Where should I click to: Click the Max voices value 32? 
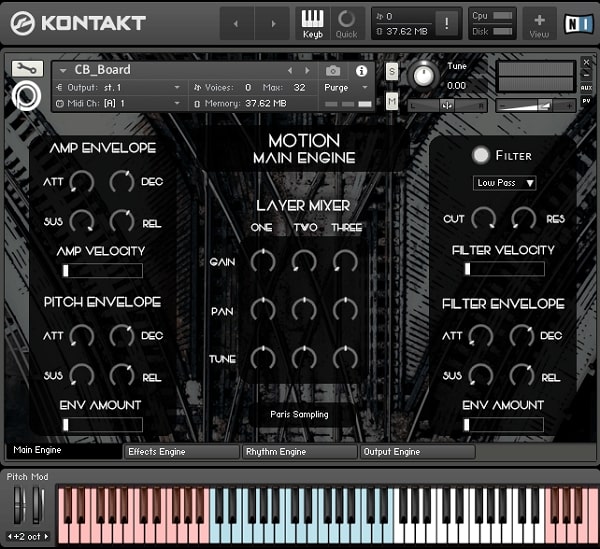click(x=299, y=88)
